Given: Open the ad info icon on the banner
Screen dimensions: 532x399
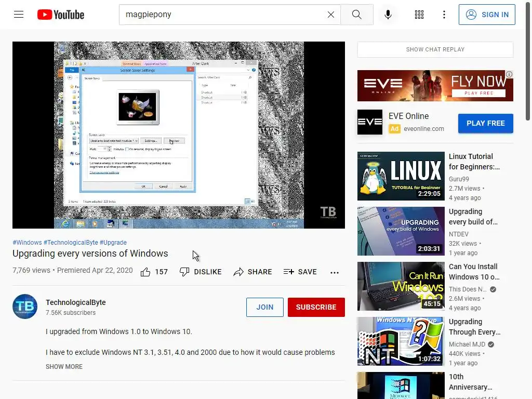Looking at the screenshot, I should (509, 74).
